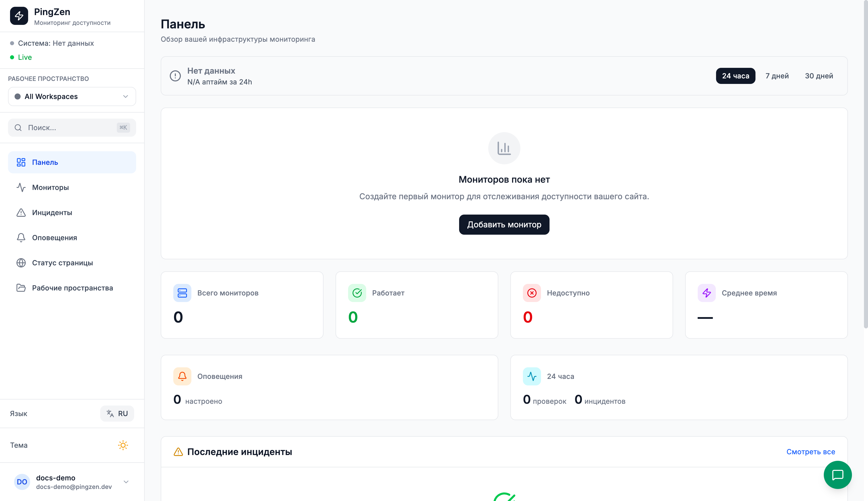Screen dimensions: 868x501
Task: Select the Мониторы sidebar icon
Action: pyautogui.click(x=21, y=187)
